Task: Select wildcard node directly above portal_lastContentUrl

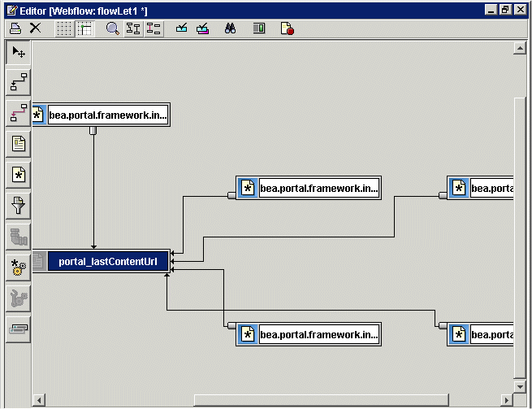Action: (x=101, y=115)
